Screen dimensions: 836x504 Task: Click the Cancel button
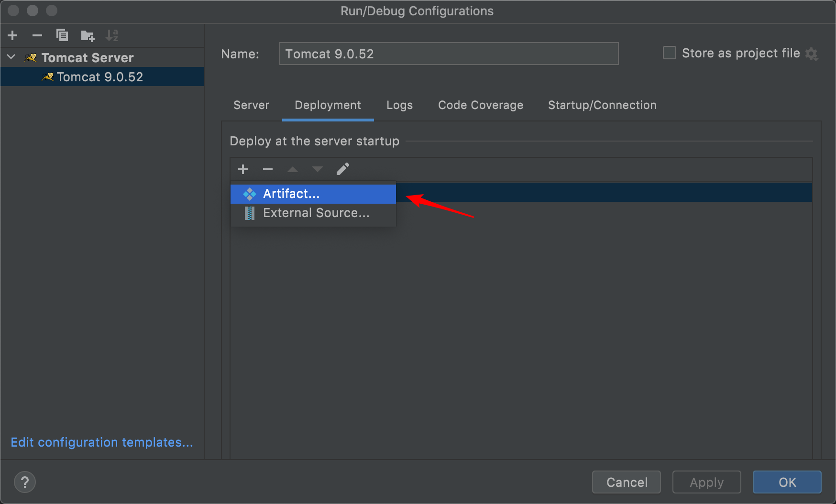[x=627, y=482]
